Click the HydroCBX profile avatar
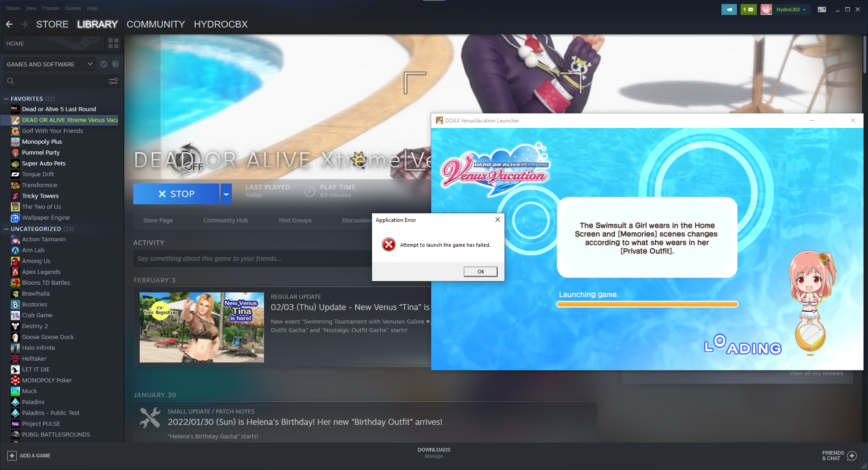The image size is (868, 470). (x=766, y=9)
